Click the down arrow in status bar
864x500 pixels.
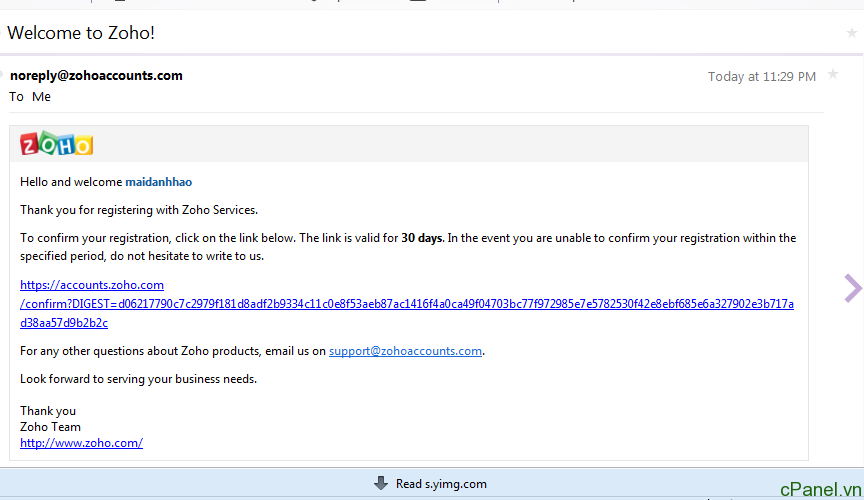click(381, 483)
